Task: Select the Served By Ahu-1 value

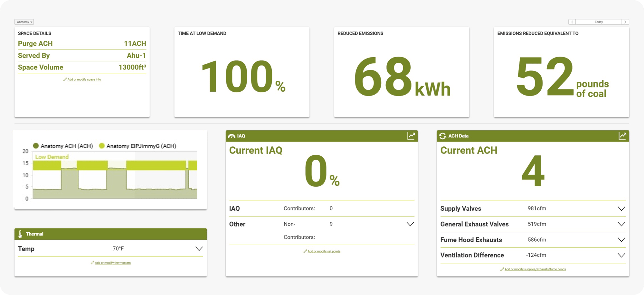Action: 136,55
